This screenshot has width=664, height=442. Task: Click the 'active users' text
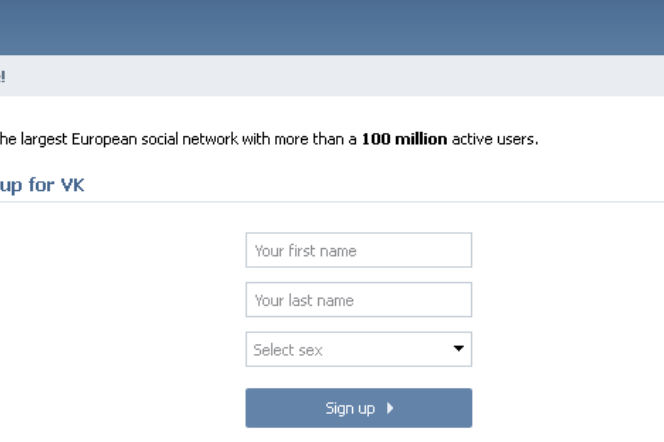click(493, 139)
